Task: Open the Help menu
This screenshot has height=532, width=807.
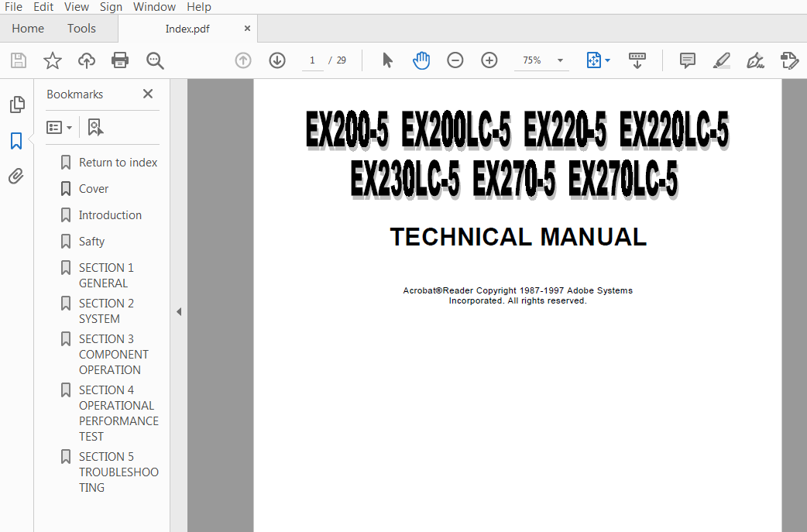Action: coord(199,7)
